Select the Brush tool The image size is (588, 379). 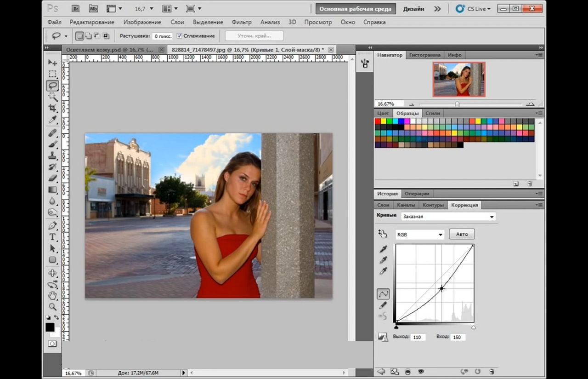pos(52,144)
